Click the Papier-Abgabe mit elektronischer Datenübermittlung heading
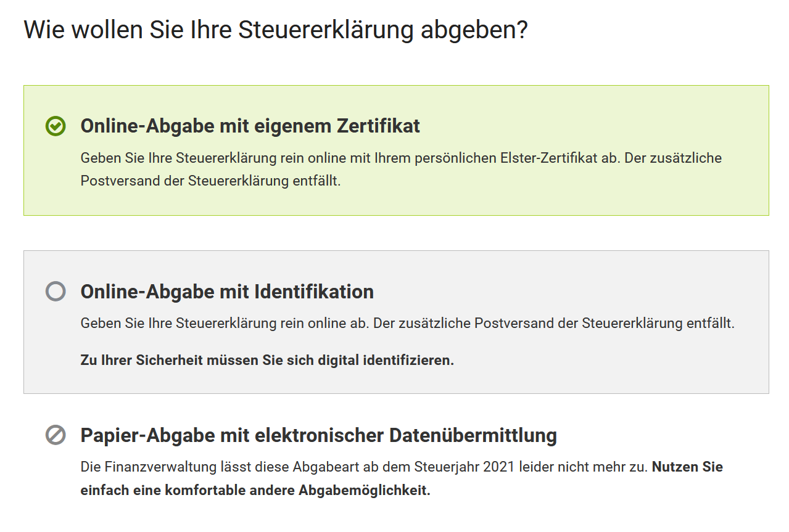Viewport: 789px width, 532px height. coord(319,435)
